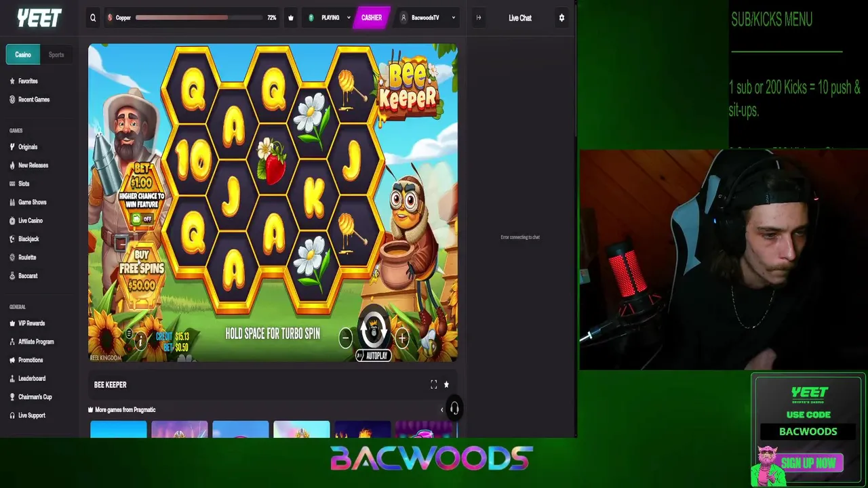Open Live Chat settings gear
868x488 pixels.
point(561,18)
